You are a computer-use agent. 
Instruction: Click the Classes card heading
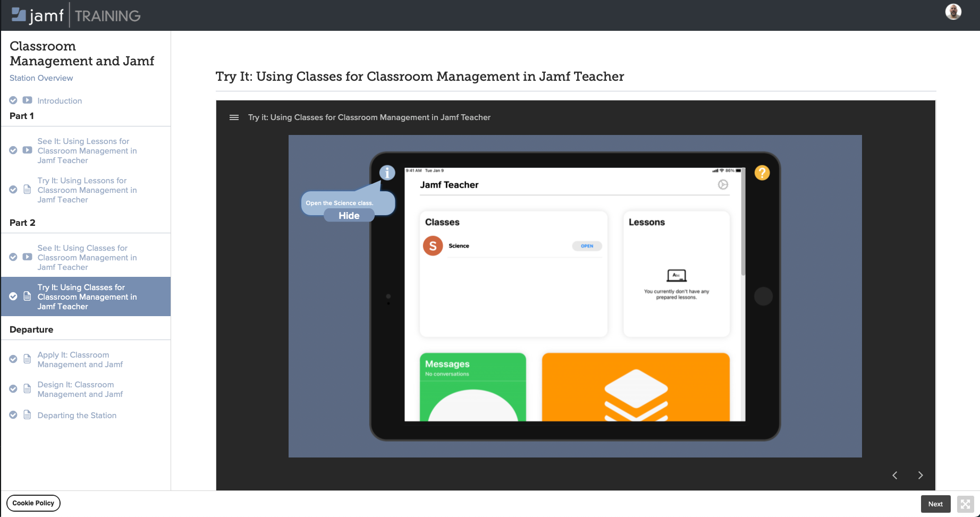[x=442, y=222]
